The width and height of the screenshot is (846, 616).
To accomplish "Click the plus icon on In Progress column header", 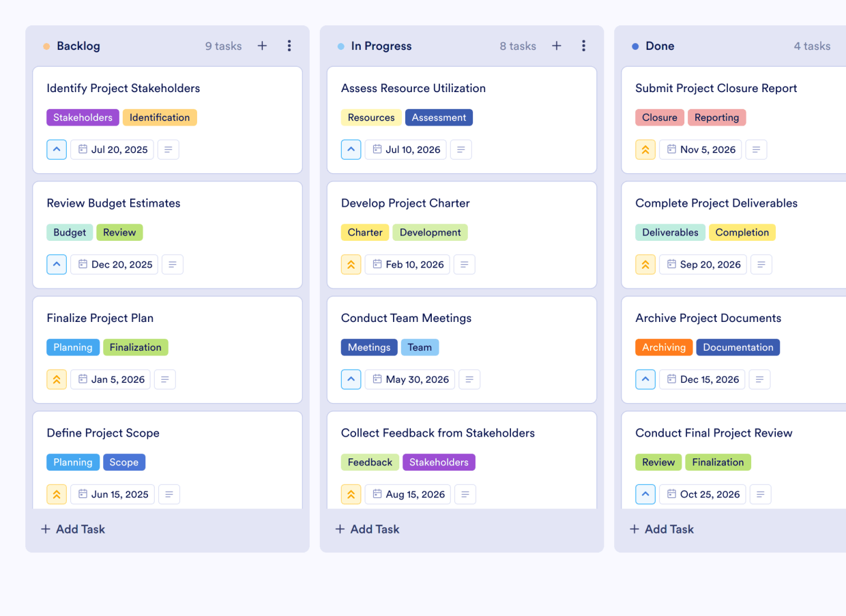I will [557, 46].
